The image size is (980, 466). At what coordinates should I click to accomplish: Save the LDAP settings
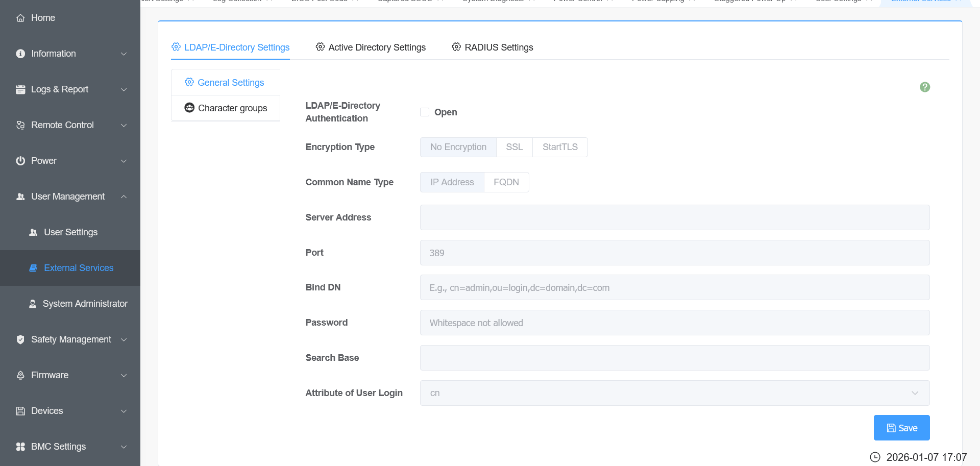[x=901, y=428]
